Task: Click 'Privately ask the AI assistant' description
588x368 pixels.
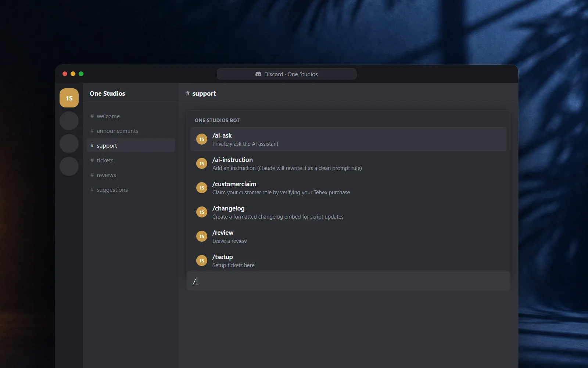Action: pyautogui.click(x=245, y=144)
